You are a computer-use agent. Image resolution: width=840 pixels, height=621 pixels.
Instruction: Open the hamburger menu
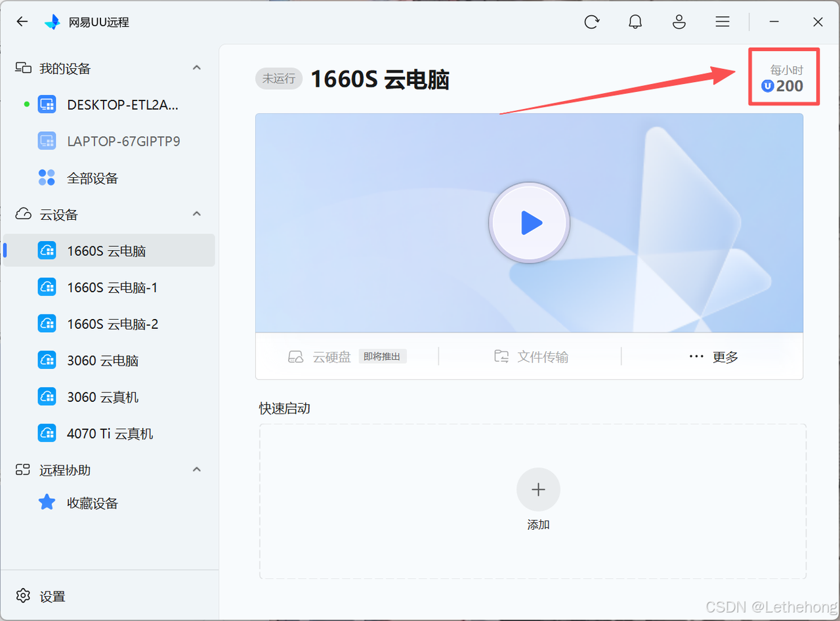(x=723, y=22)
